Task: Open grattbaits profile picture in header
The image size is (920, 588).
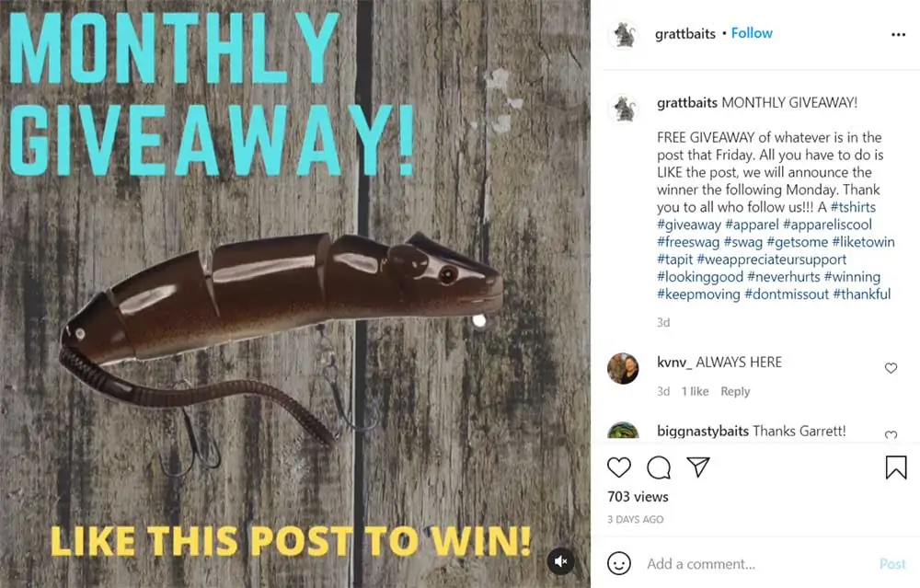Action: click(623, 34)
